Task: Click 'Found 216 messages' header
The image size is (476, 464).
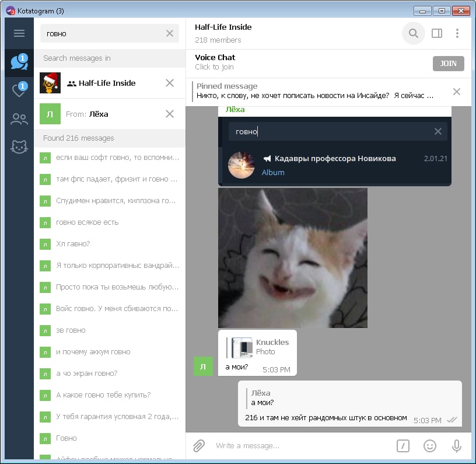Action: [x=78, y=138]
